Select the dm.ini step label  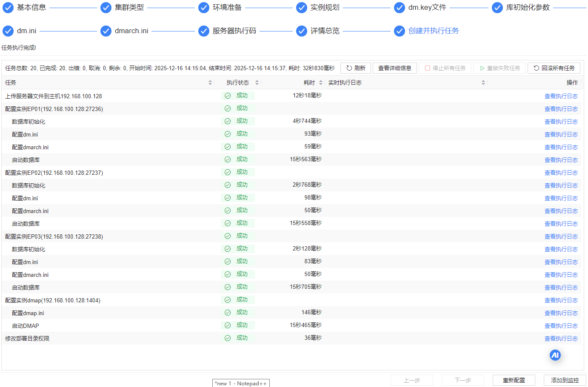tap(26, 31)
